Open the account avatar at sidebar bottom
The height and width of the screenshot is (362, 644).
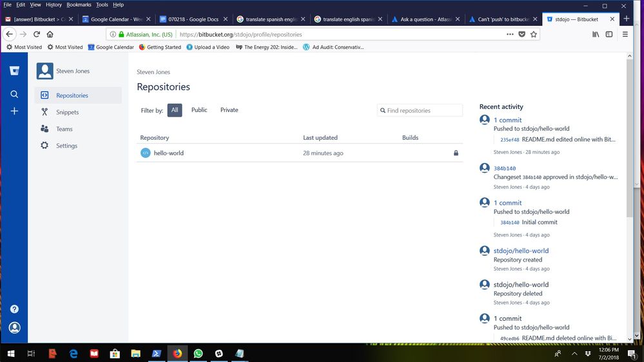click(14, 327)
